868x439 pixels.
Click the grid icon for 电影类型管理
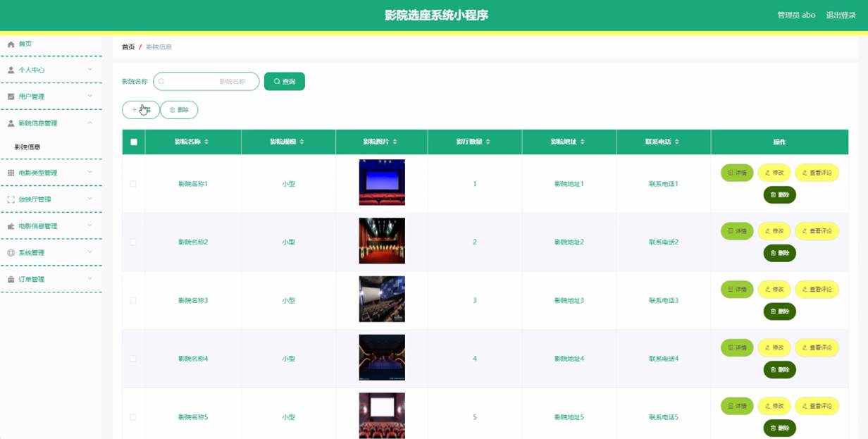pos(11,173)
